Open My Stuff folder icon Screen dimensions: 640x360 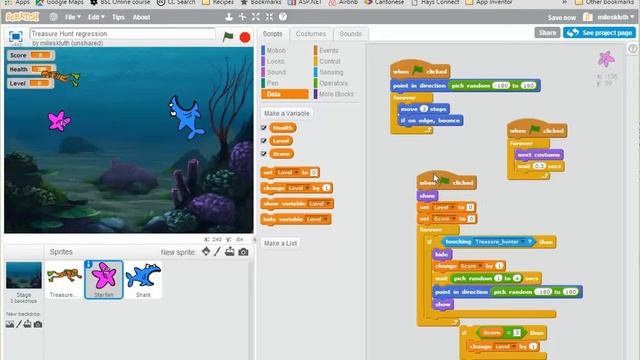588,17
